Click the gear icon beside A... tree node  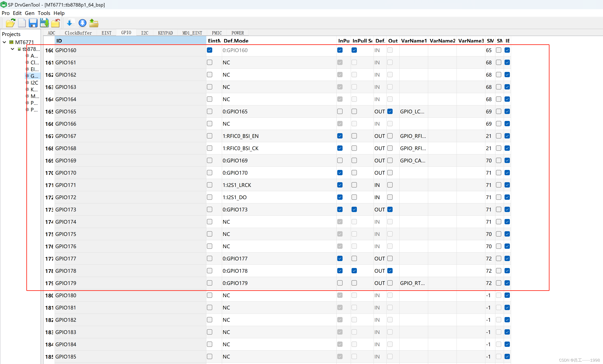point(27,56)
